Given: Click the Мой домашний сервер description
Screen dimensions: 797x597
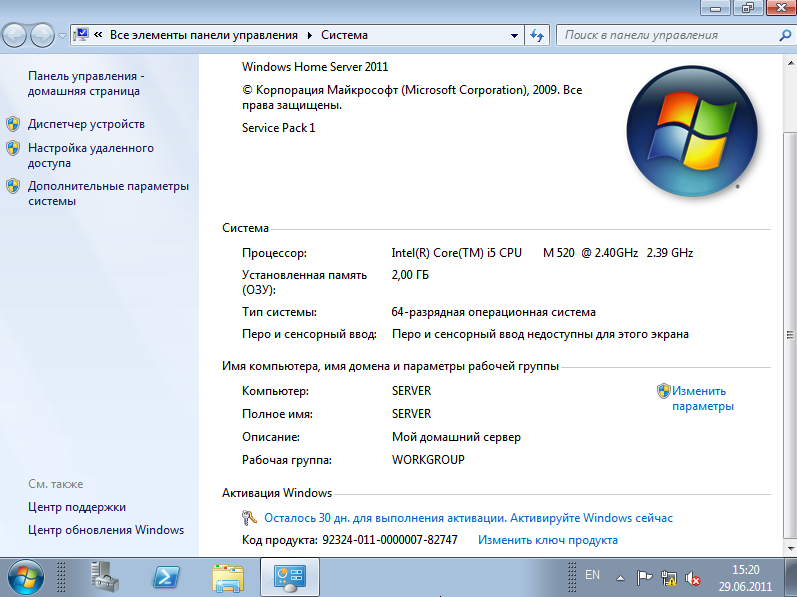Looking at the screenshot, I should (x=456, y=437).
